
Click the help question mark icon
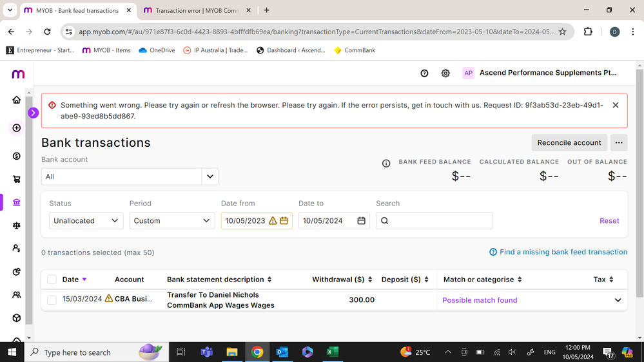tap(424, 73)
